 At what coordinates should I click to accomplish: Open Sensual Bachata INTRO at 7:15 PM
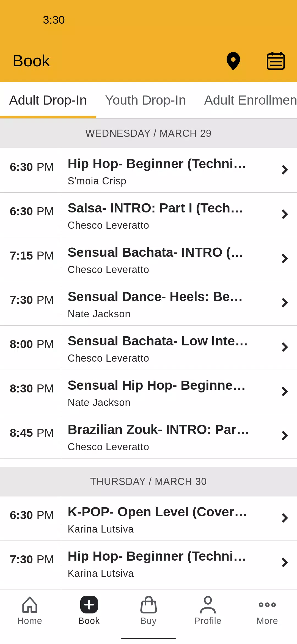(x=148, y=259)
